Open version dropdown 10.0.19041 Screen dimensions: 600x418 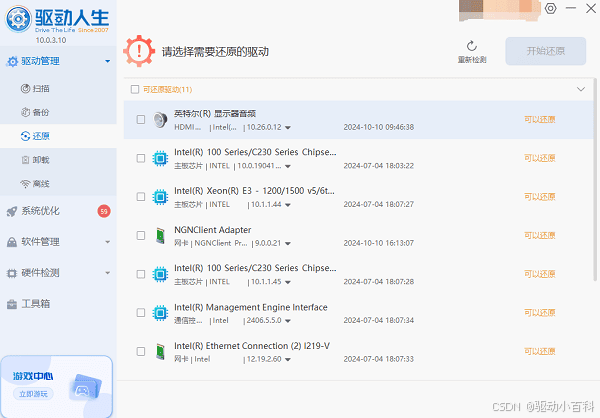pyautogui.click(x=288, y=167)
